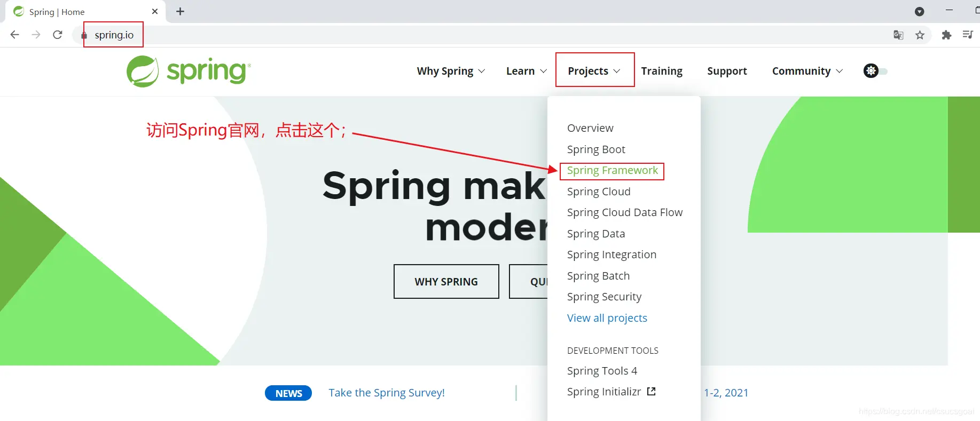The width and height of the screenshot is (980, 421).
Task: Expand the Why Spring dropdown menu
Action: click(x=451, y=71)
